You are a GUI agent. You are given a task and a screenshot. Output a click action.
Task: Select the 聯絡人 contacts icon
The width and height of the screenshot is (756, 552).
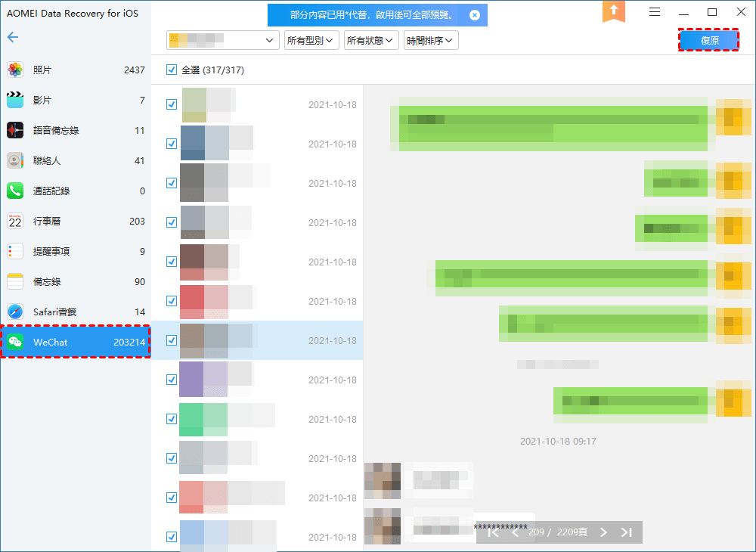pyautogui.click(x=15, y=160)
